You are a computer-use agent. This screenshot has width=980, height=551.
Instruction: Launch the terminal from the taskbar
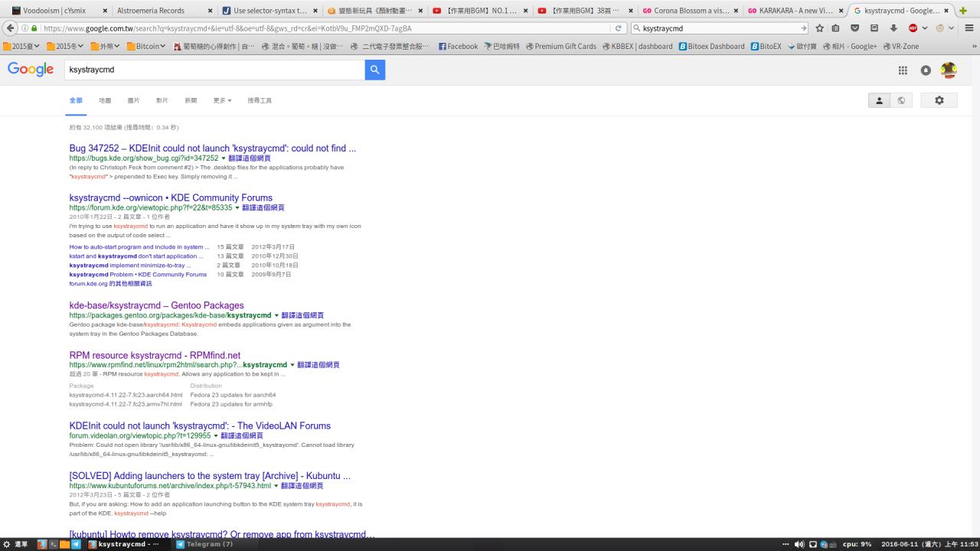click(x=54, y=544)
